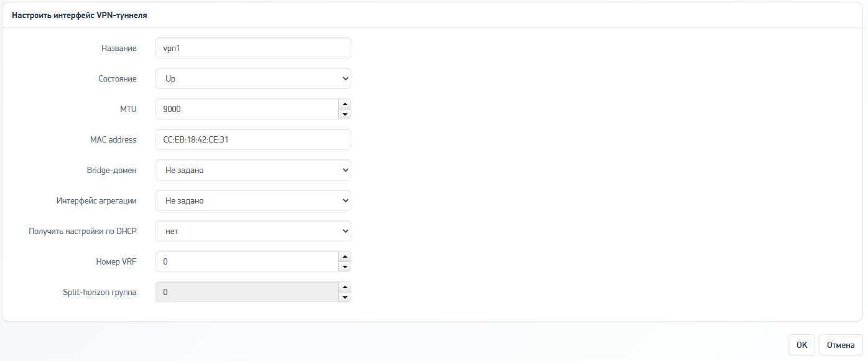This screenshot has height=361, width=868.
Task: Increase the MTU value with up arrow
Action: [x=344, y=104]
